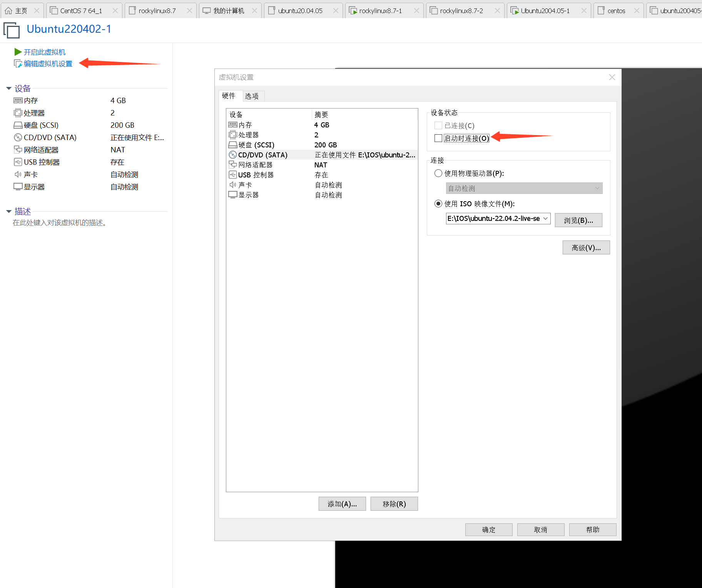Image resolution: width=702 pixels, height=588 pixels.
Task: Select the 显示器 icon in the settings dialog
Action: click(232, 195)
